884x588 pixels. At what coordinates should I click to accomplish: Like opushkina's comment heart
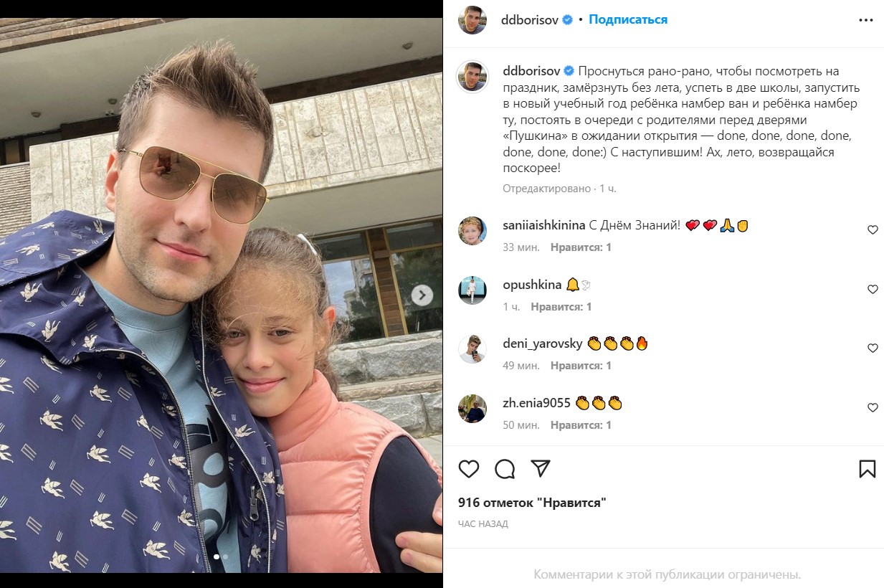click(873, 290)
